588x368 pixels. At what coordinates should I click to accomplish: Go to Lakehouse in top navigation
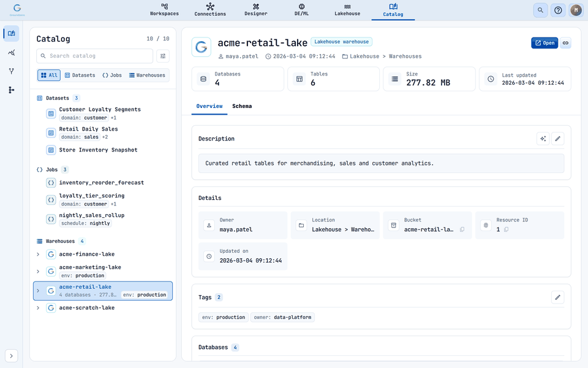click(x=347, y=10)
